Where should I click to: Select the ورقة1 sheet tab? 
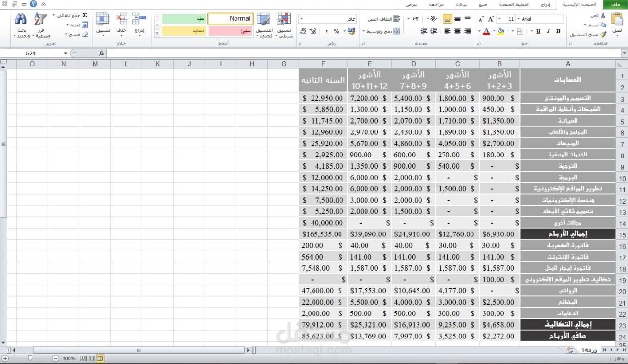tap(589, 350)
